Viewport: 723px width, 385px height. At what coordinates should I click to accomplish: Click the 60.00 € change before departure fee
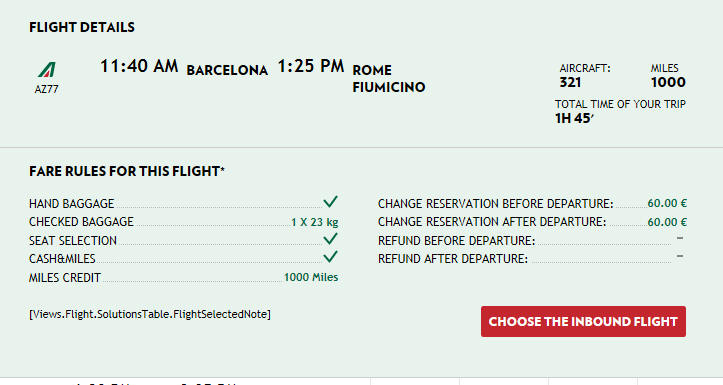[x=667, y=203]
